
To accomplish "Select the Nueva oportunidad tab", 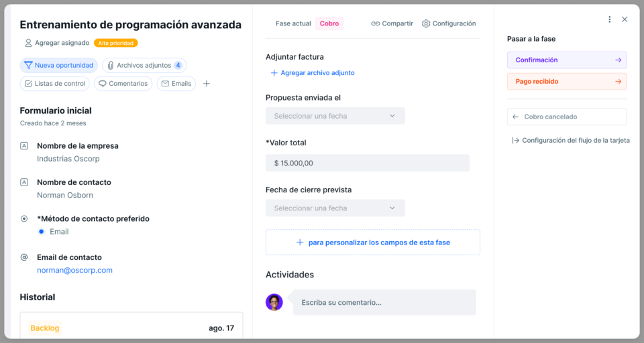I will [58, 66].
